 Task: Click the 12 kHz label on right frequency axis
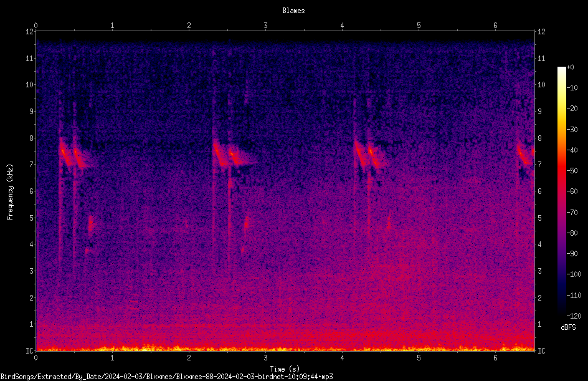click(541, 32)
